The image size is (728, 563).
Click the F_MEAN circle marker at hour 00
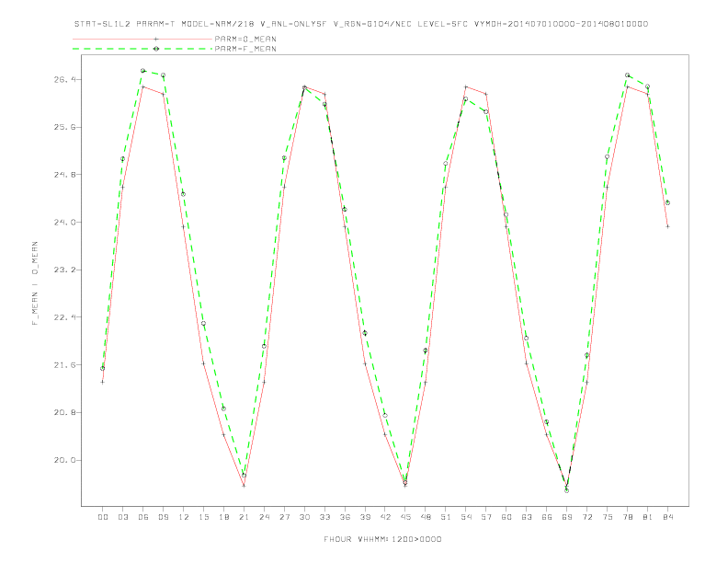(x=103, y=368)
